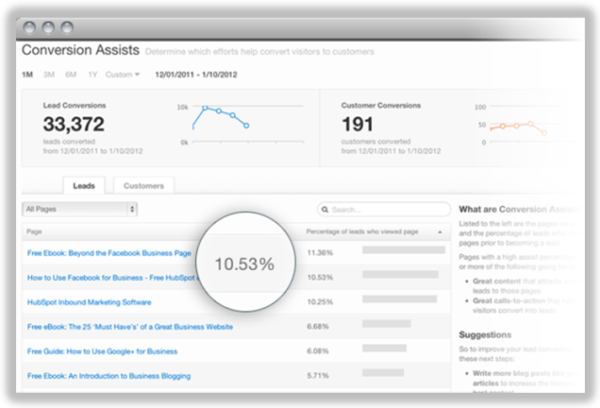Screen dimensions: 600x408
Task: Click the Conversion Assists page title
Action: tap(81, 50)
